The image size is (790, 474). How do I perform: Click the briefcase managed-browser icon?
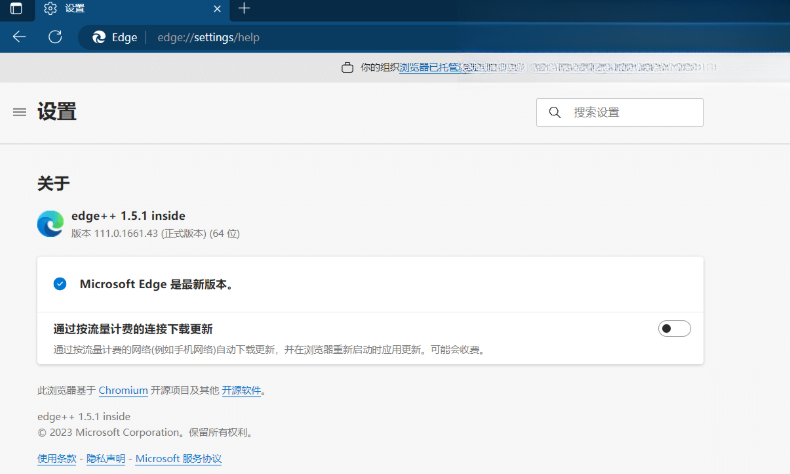coord(347,67)
